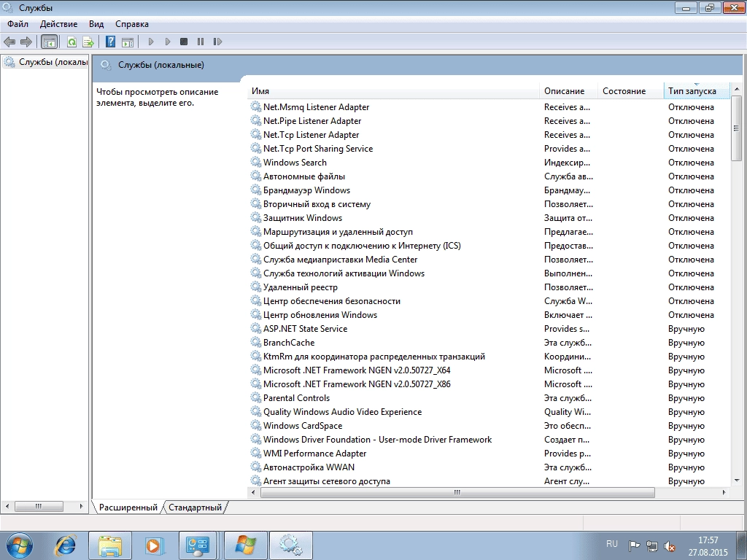Click the Stop service square icon
The height and width of the screenshot is (560, 747).
184,42
